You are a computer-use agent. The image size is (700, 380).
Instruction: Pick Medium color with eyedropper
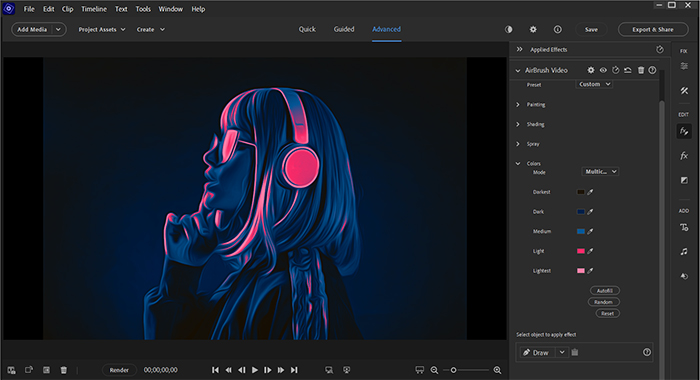(590, 231)
